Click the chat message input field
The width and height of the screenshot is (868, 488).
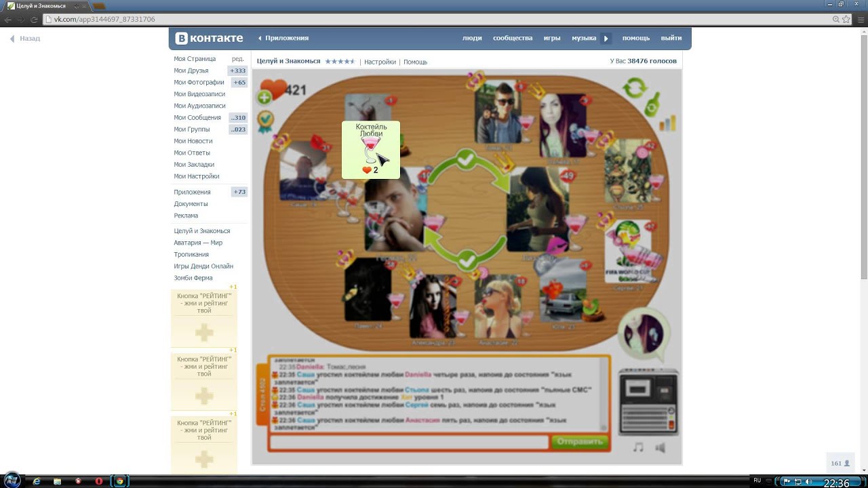pyautogui.click(x=409, y=442)
